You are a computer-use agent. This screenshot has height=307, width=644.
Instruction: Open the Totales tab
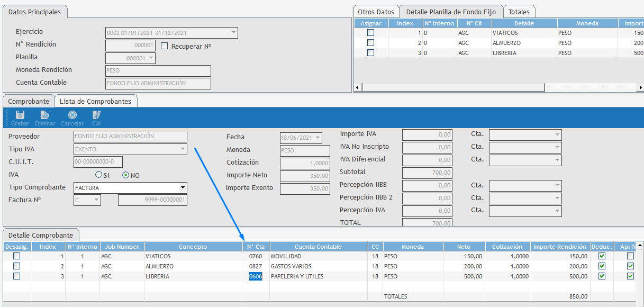519,12
